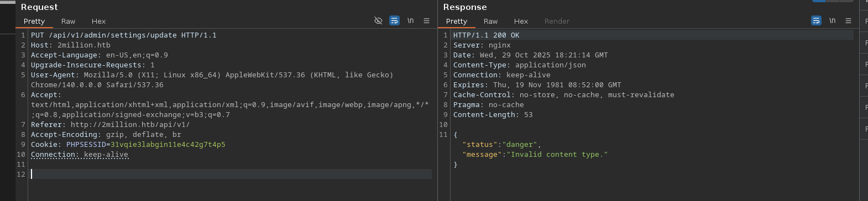Click the Content-Type: application/json response header
Viewport: 868px width, 201px height.
pyautogui.click(x=520, y=65)
